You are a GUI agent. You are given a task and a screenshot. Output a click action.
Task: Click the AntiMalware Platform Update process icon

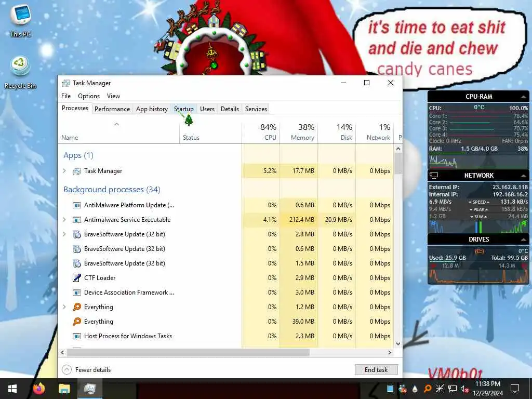tap(77, 205)
